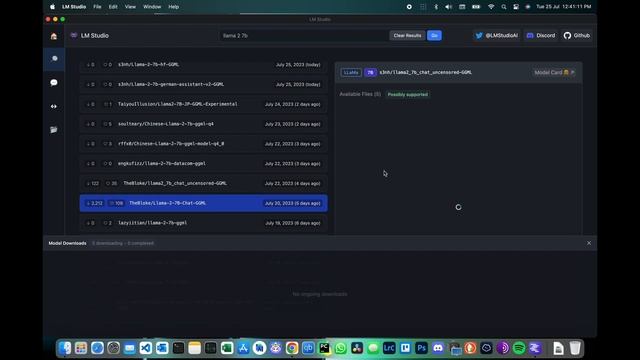Open App Store from the dock

pos(243,348)
